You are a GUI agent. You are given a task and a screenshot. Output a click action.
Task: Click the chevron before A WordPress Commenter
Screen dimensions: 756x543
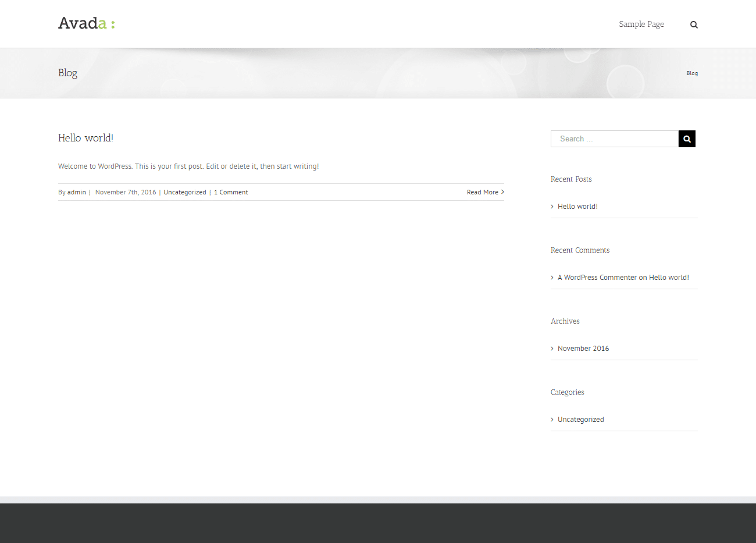pos(552,278)
